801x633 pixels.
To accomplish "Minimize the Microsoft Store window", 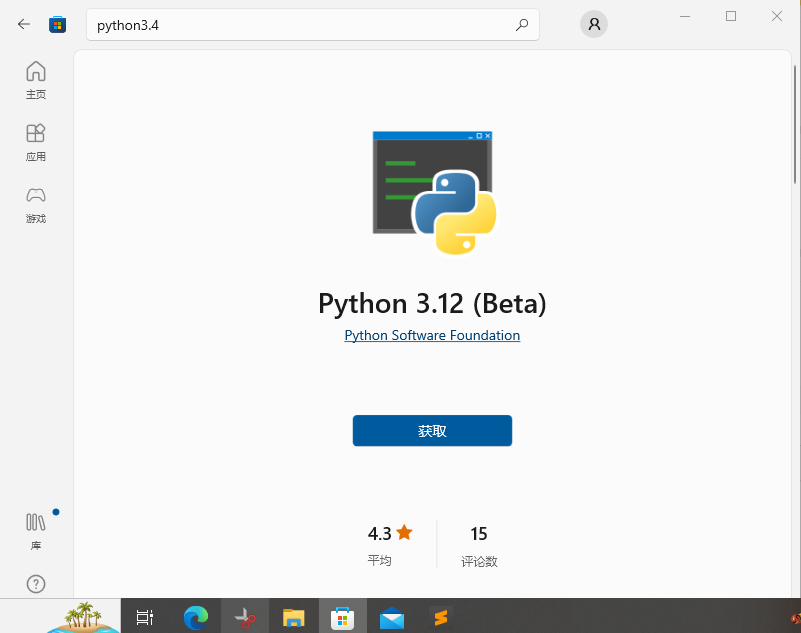I will (x=685, y=16).
